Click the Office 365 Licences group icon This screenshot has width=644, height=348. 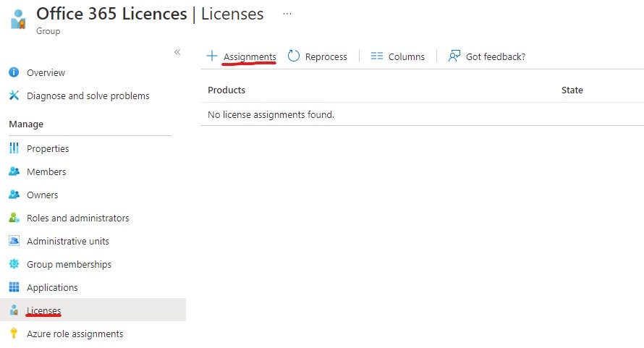(18, 20)
